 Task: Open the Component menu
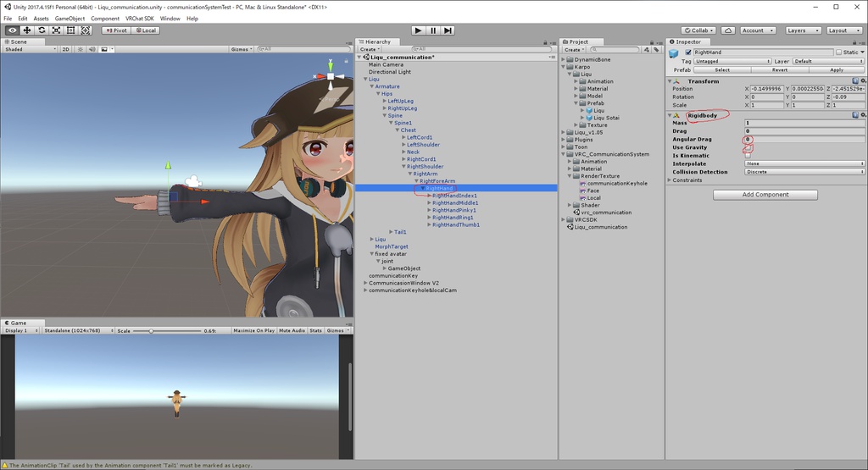(x=105, y=19)
